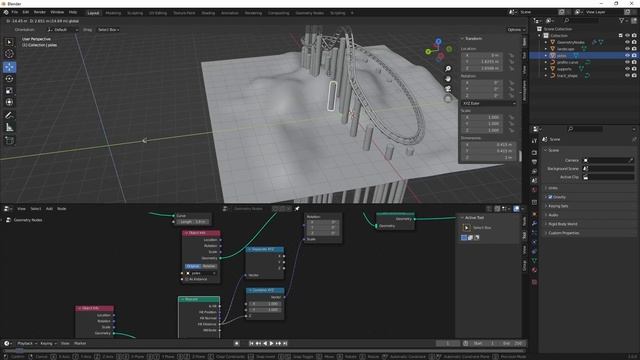640x360 pixels.
Task: Select the Add Cube tool in viewport toolbar
Action: click(9, 140)
